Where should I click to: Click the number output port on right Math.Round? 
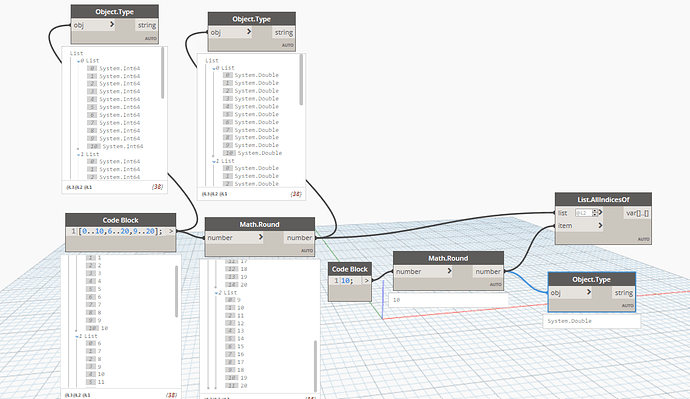[x=488, y=271]
